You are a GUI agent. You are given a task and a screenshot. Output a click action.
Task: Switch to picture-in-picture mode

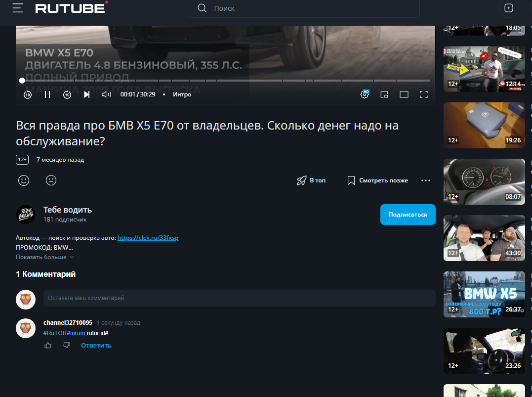[x=384, y=94]
